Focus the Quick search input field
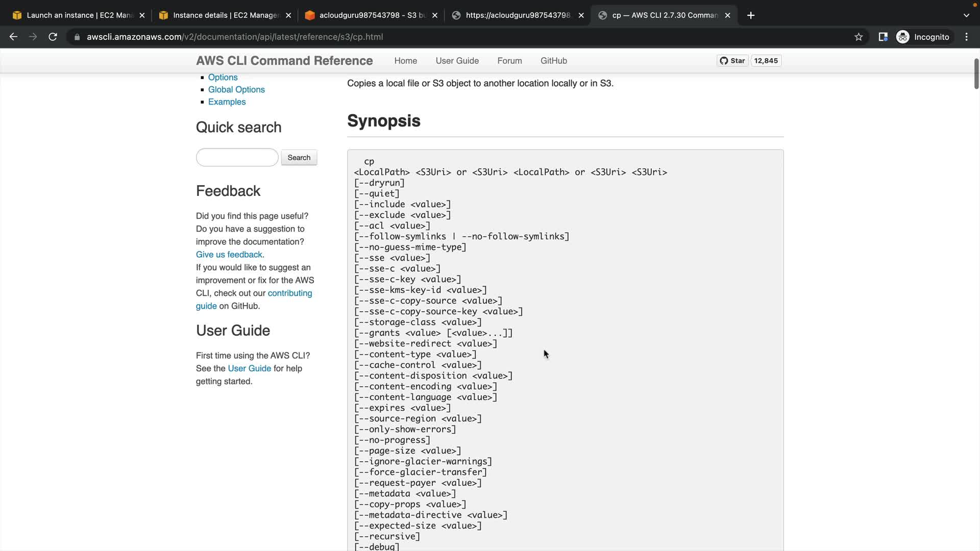980x551 pixels. 237,158
